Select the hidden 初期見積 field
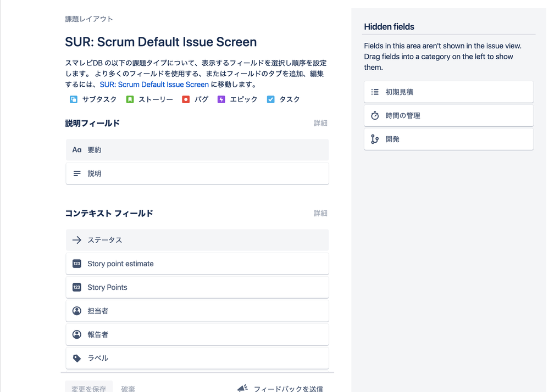Screen dimensions: 549x392 [x=448, y=92]
